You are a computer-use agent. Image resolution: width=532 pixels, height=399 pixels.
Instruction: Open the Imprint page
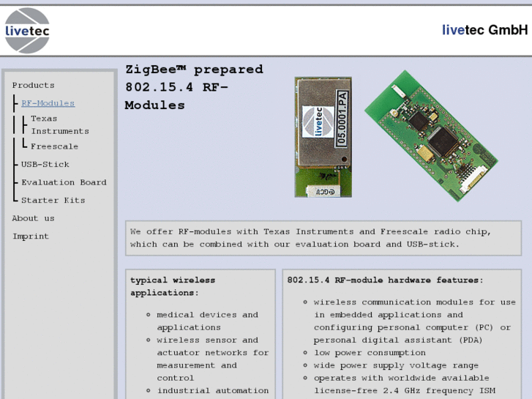31,236
